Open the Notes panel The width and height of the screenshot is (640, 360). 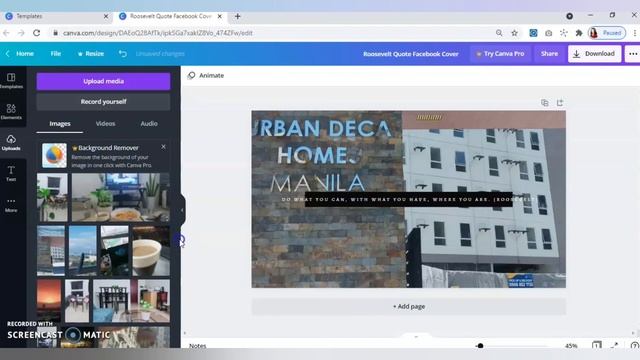click(198, 346)
